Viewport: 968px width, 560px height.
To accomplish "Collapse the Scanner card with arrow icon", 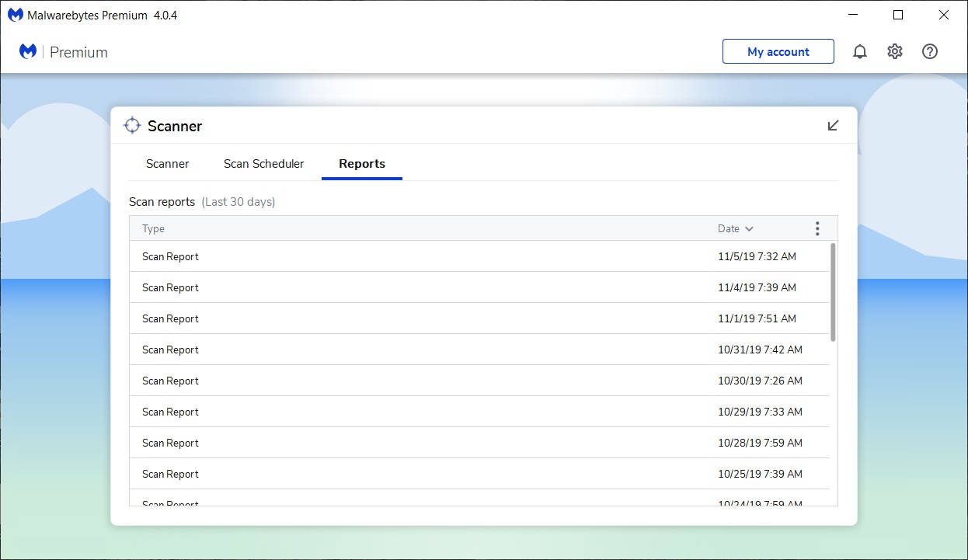I will [833, 125].
